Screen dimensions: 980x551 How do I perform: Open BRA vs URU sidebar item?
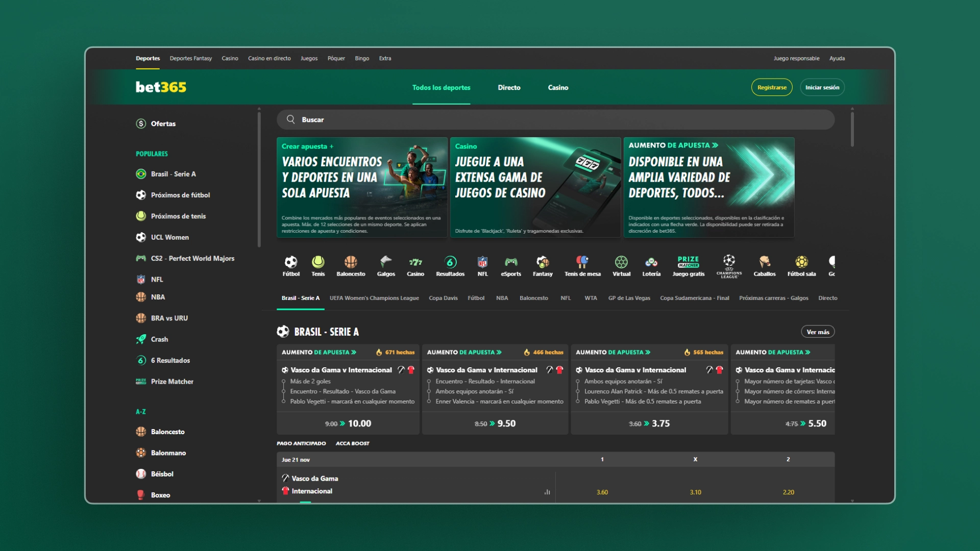coord(162,318)
